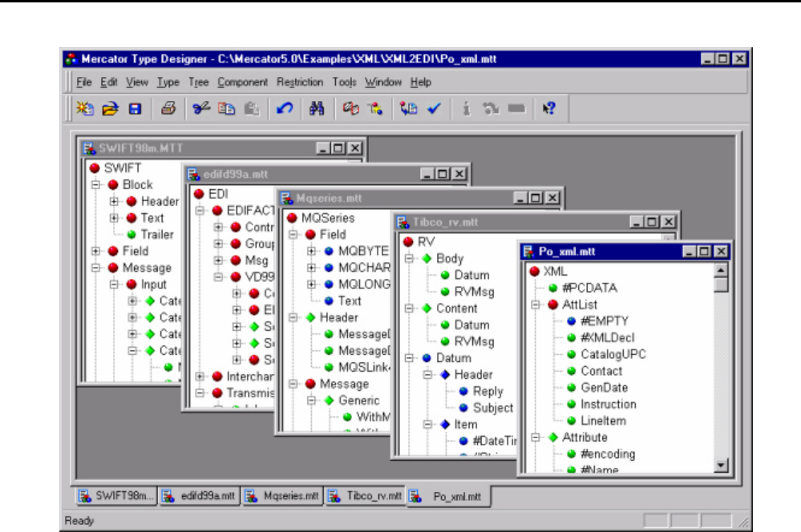Select GenDate in the Po_xml tree
Viewport: 801px width, 532px height.
[605, 388]
